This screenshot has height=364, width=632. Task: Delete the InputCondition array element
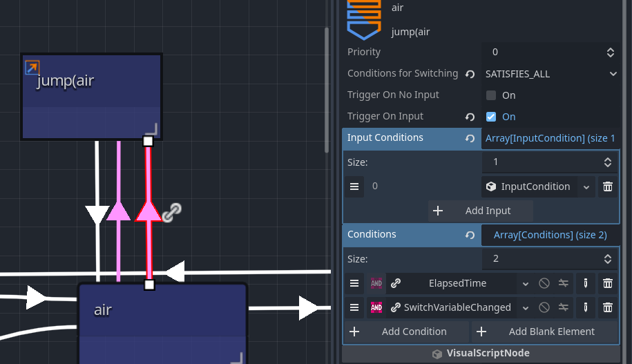pos(608,186)
